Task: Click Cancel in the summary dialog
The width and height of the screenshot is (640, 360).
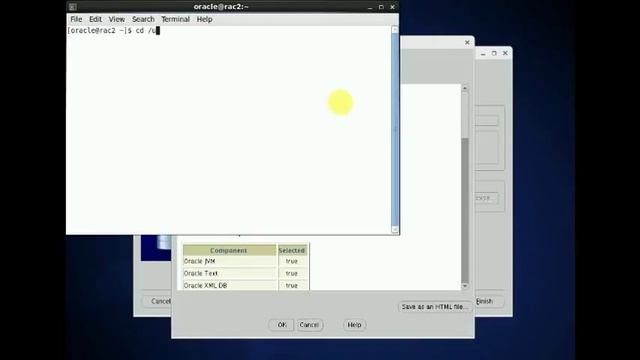Action: 309,325
